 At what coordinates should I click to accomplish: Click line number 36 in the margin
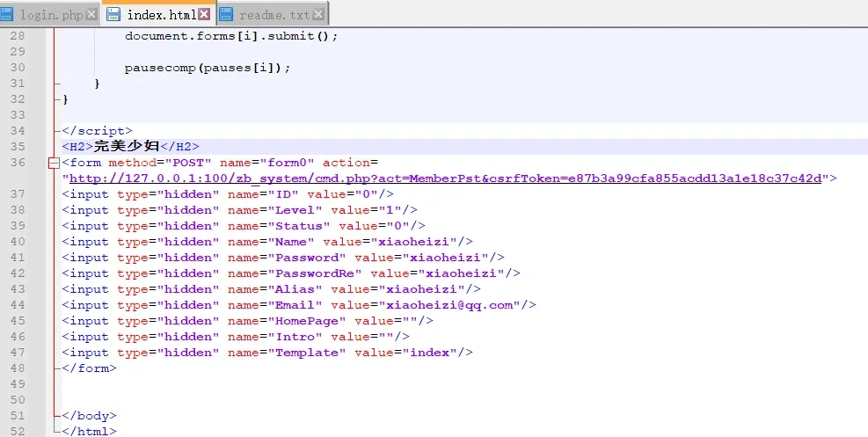pyautogui.click(x=18, y=163)
